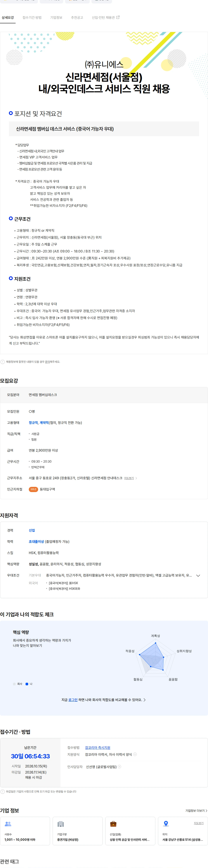Open the 기업정보 tab
Viewport: 208px width, 868px height.
click(56, 18)
